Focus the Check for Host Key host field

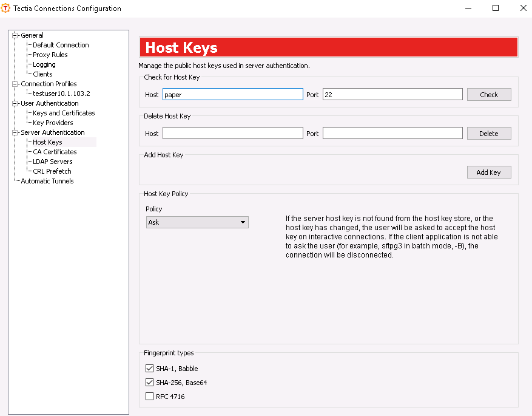[233, 94]
